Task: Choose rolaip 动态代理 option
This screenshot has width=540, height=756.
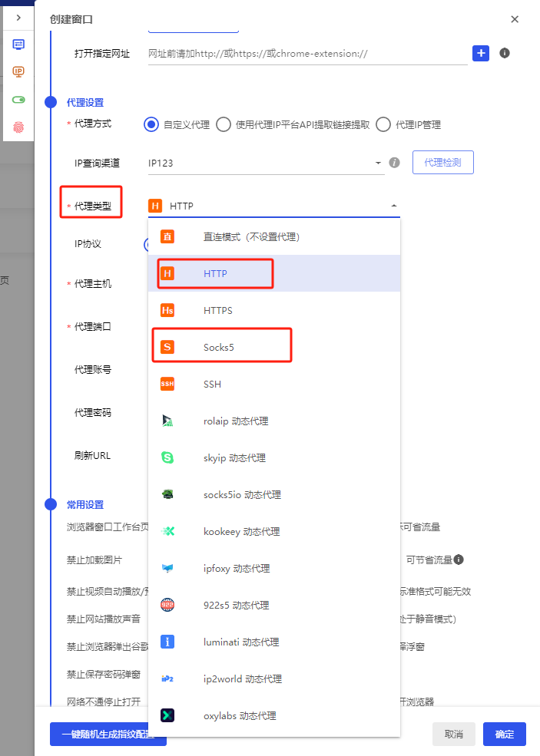Action: pyautogui.click(x=274, y=421)
